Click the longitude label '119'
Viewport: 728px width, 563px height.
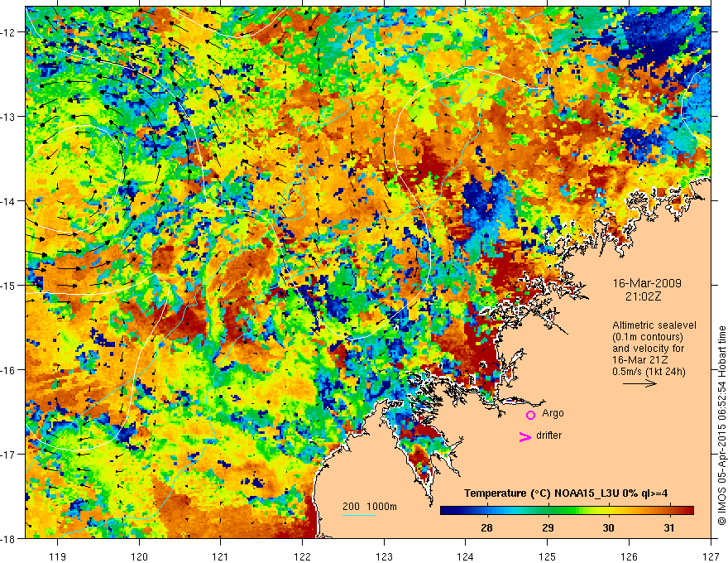coord(58,556)
